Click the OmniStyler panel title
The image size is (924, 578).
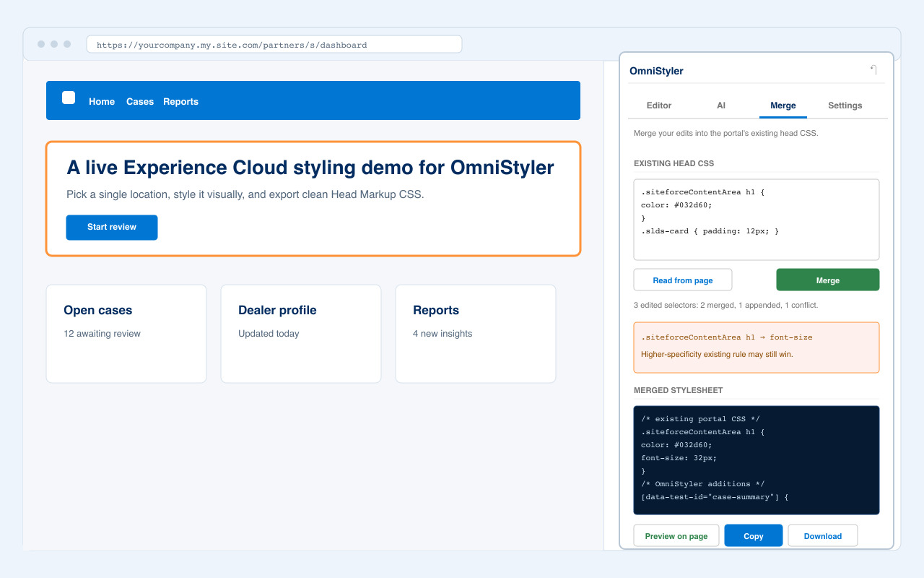656,71
